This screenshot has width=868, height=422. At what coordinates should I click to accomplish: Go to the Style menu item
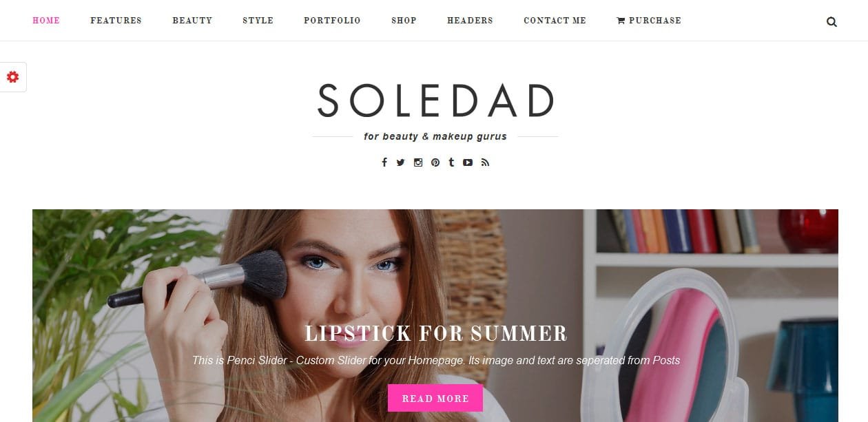click(258, 21)
